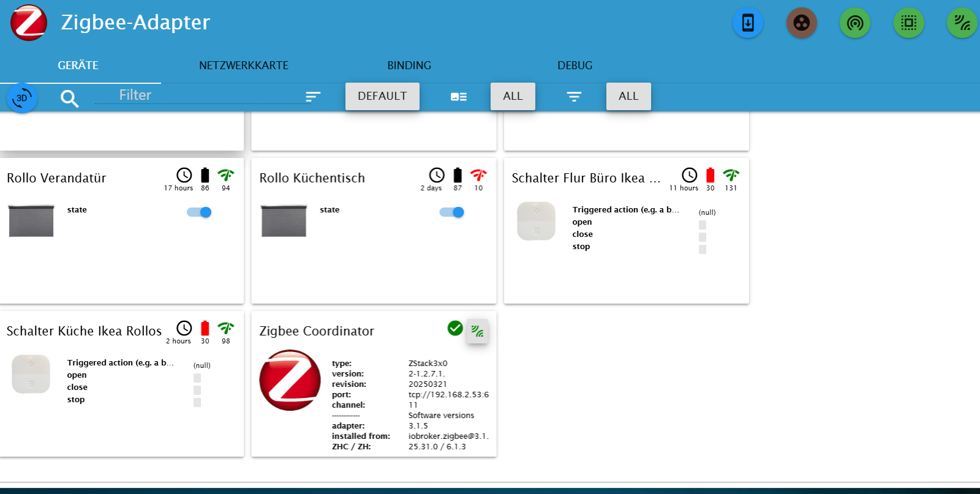Image resolution: width=980 pixels, height=494 pixels.
Task: Click the Schalter Flur Büro remote thumbnail
Action: coord(537,221)
